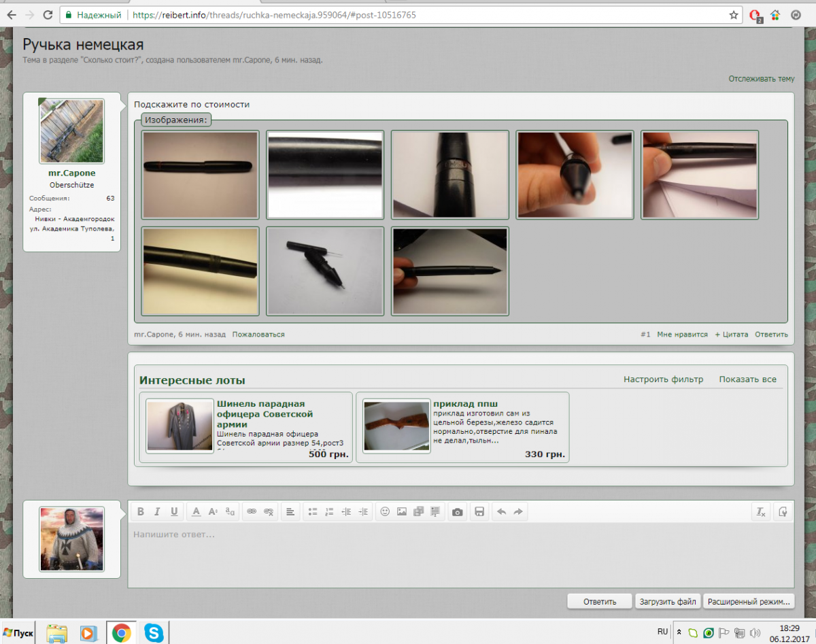Open the third thumbnail showing pen cap band
Image resolution: width=816 pixels, height=644 pixels.
point(450,175)
